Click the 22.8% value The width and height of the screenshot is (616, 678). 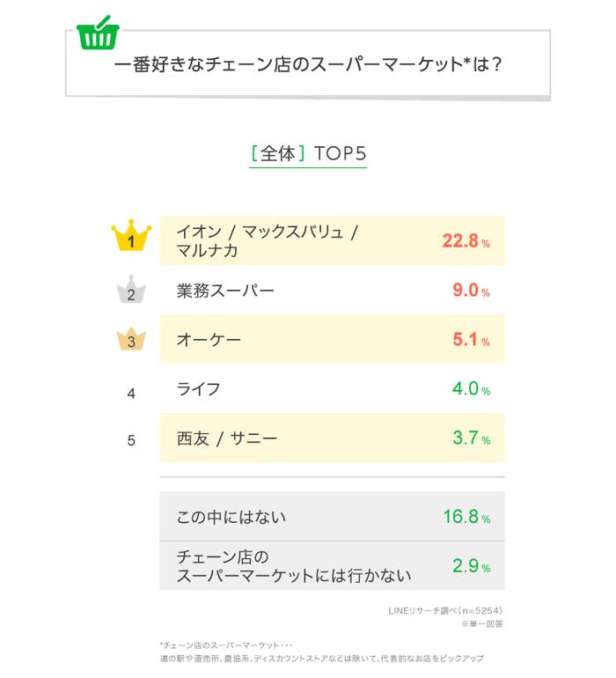[466, 241]
